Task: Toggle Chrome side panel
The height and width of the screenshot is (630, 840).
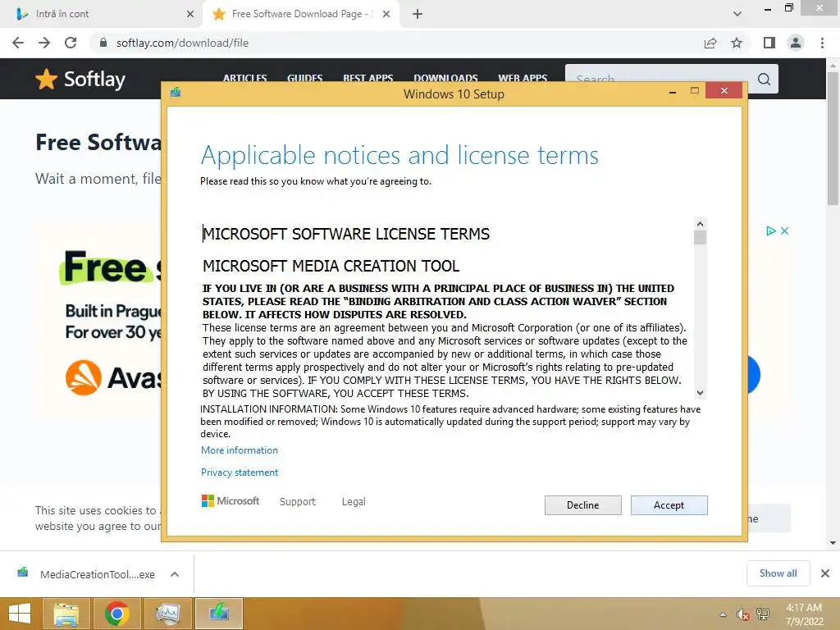Action: click(x=769, y=43)
